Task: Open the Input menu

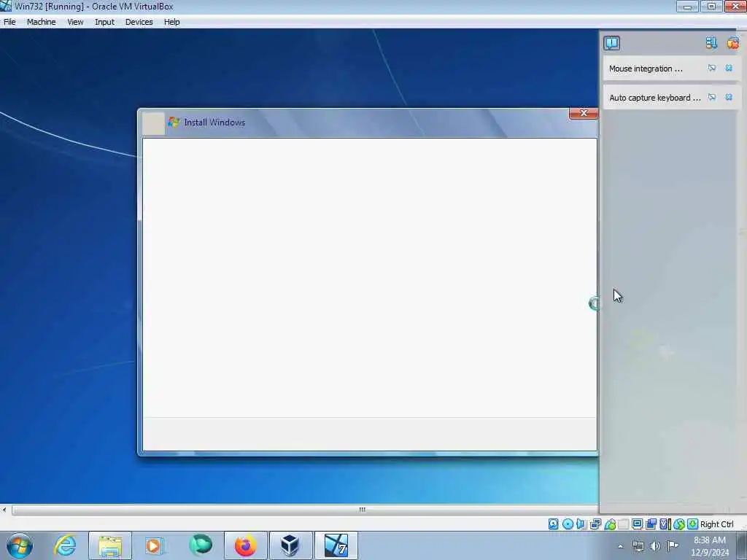Action: [104, 22]
